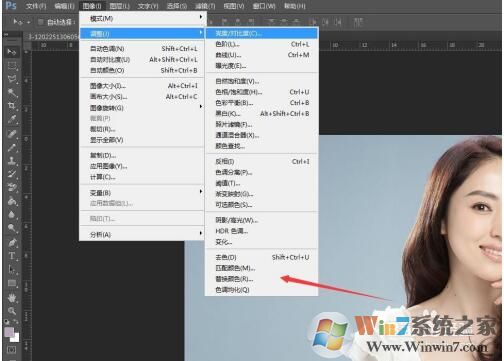Image resolution: width=504 pixels, height=361 pixels.
Task: Tick the 自动选择 checkbox
Action: [x=41, y=22]
